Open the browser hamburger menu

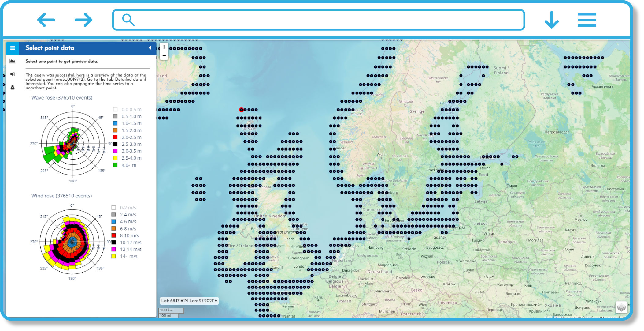coord(587,20)
